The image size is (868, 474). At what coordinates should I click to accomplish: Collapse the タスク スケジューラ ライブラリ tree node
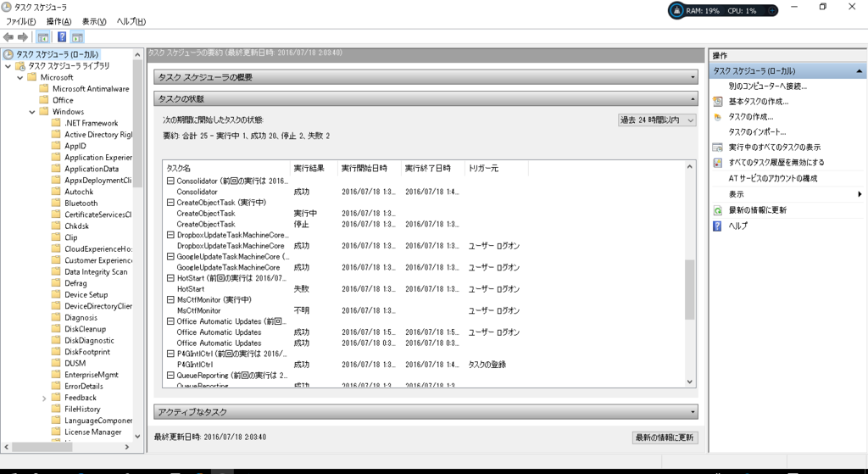tap(8, 66)
